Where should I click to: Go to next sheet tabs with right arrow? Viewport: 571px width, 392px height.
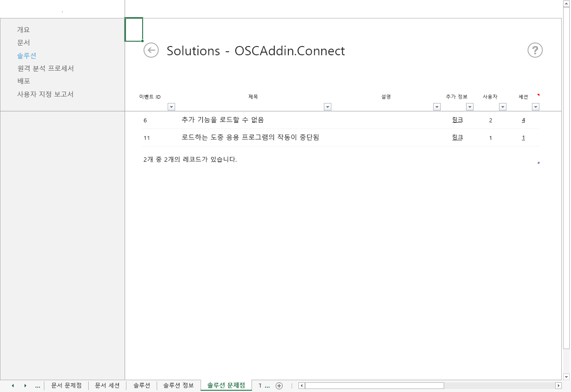tap(25, 386)
